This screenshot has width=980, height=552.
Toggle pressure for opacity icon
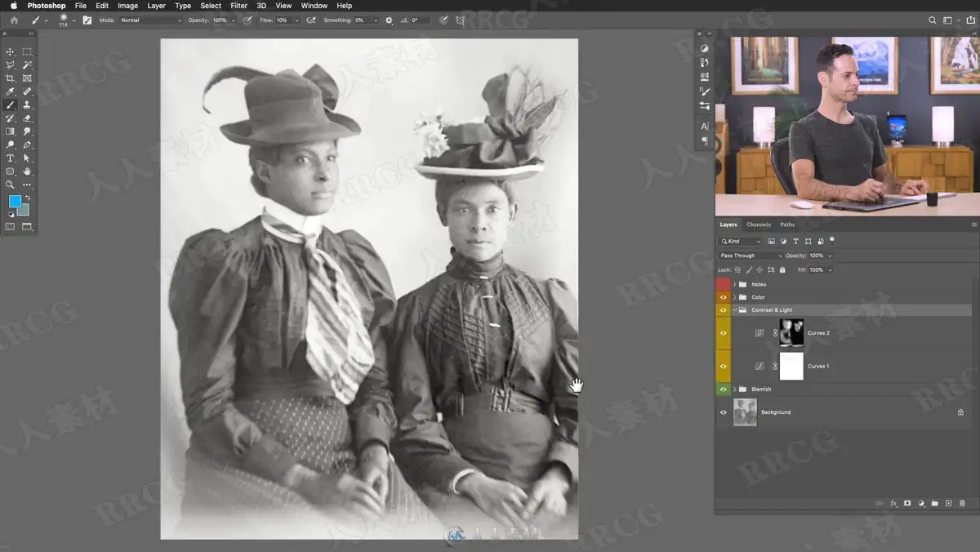tap(247, 20)
